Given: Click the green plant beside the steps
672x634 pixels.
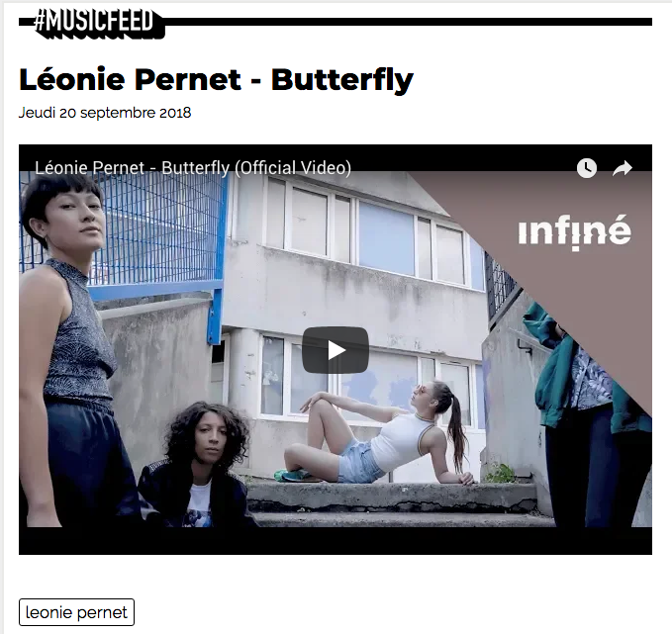Looking at the screenshot, I should pyautogui.click(x=500, y=474).
